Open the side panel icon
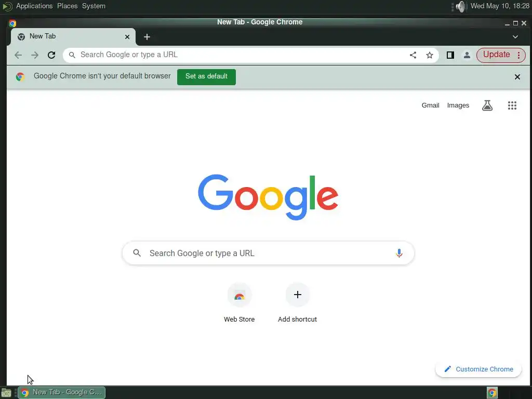532x399 pixels. [x=450, y=55]
